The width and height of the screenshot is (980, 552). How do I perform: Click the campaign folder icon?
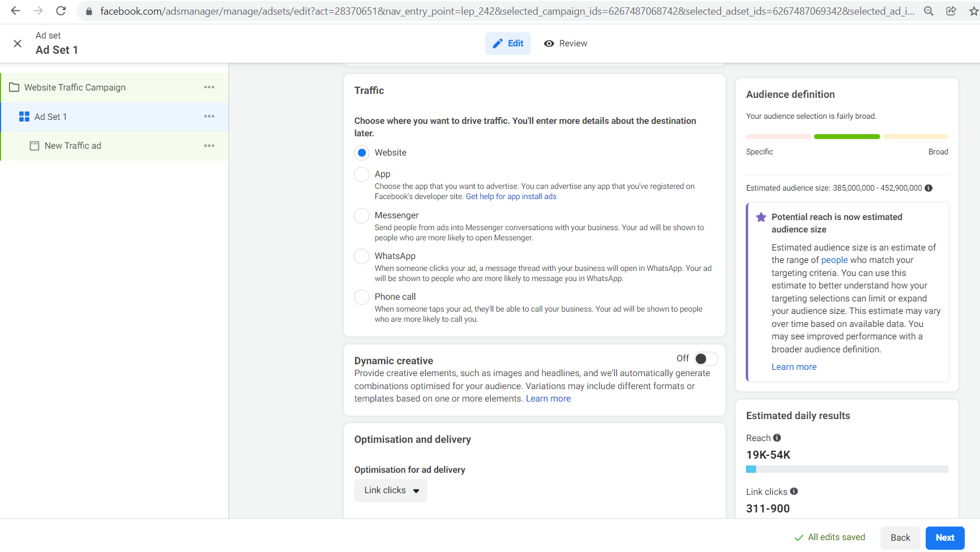[14, 87]
